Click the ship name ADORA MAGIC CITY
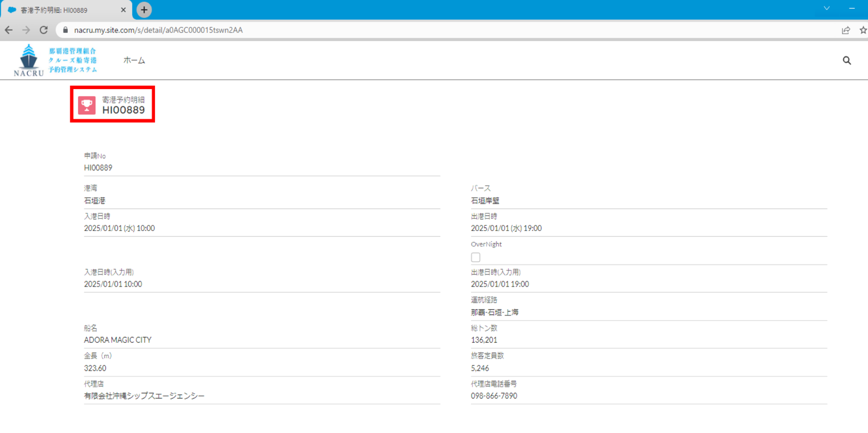The width and height of the screenshot is (868, 433). click(x=118, y=340)
